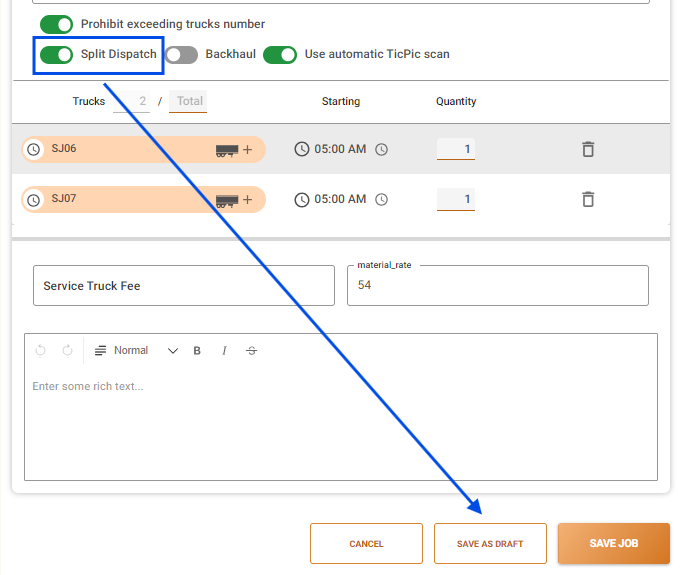Click the Quantity column header
681x575 pixels.
pos(456,102)
